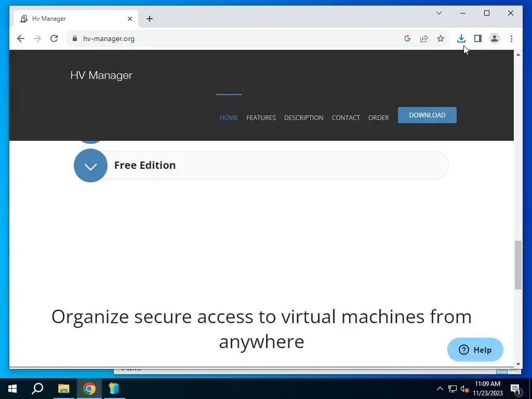Maximize the Chrome window
The width and height of the screenshot is (532, 399).
pos(486,13)
